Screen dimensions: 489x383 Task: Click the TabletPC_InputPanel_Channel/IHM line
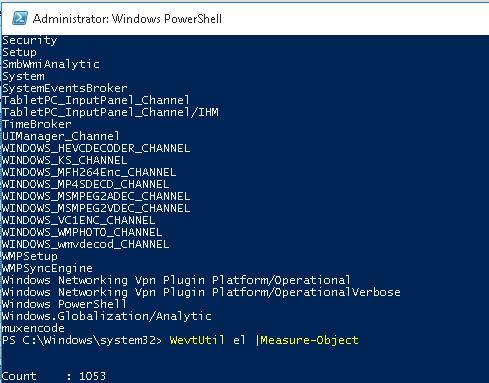coord(110,112)
